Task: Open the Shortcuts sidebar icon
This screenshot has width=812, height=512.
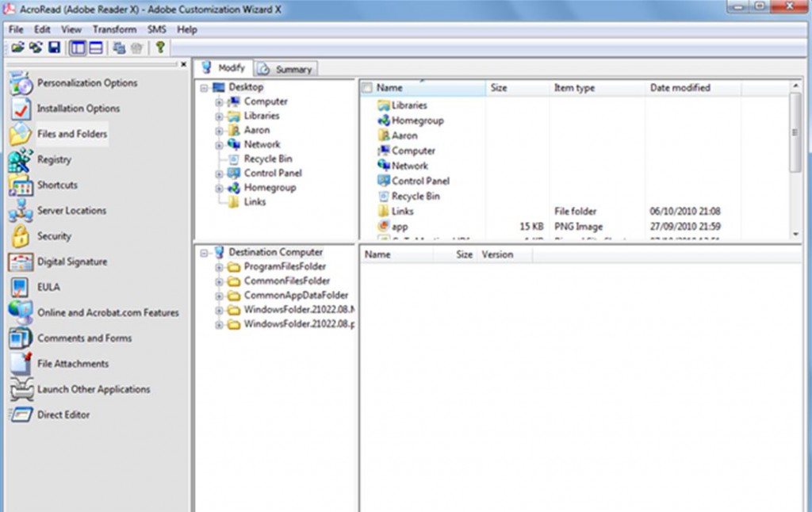Action: click(x=21, y=185)
